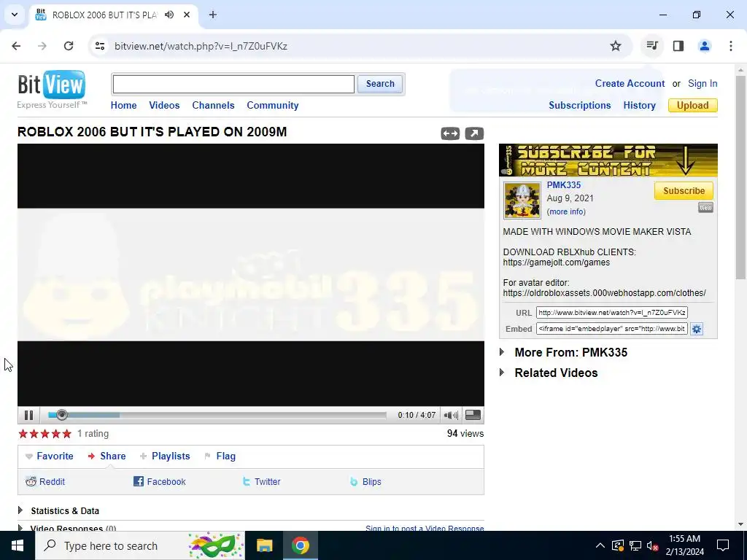Viewport: 747px width, 560px height.
Task: Open the Chrome three-dot menu
Action: [x=731, y=46]
